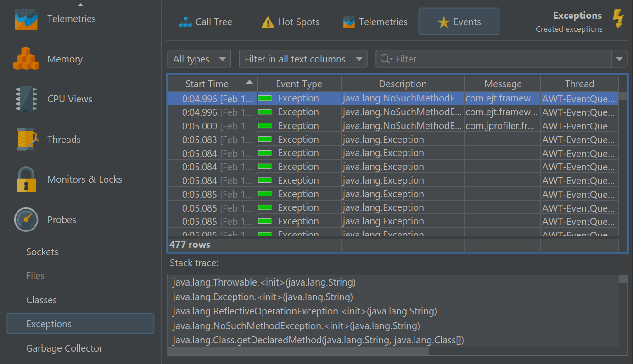Select Garbage Collector probe in sidebar

64,348
